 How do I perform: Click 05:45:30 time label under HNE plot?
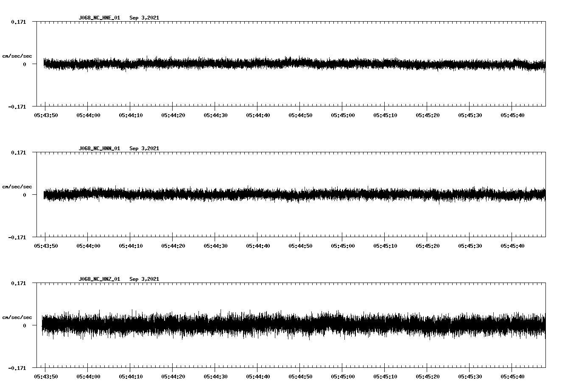pos(470,115)
